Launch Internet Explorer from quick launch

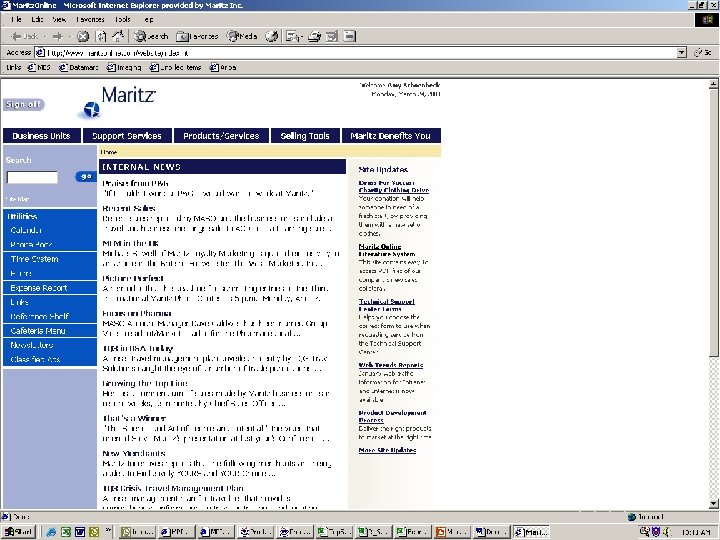[51, 532]
